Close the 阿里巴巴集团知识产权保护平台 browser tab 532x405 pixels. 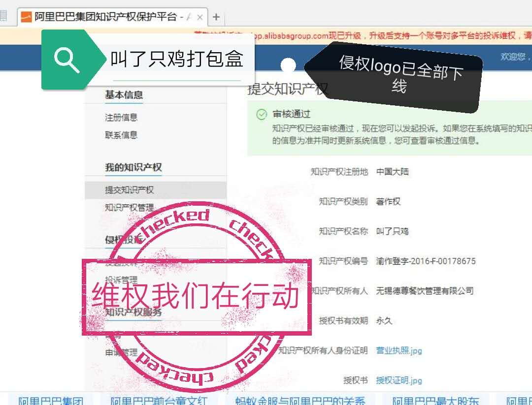[x=200, y=17]
